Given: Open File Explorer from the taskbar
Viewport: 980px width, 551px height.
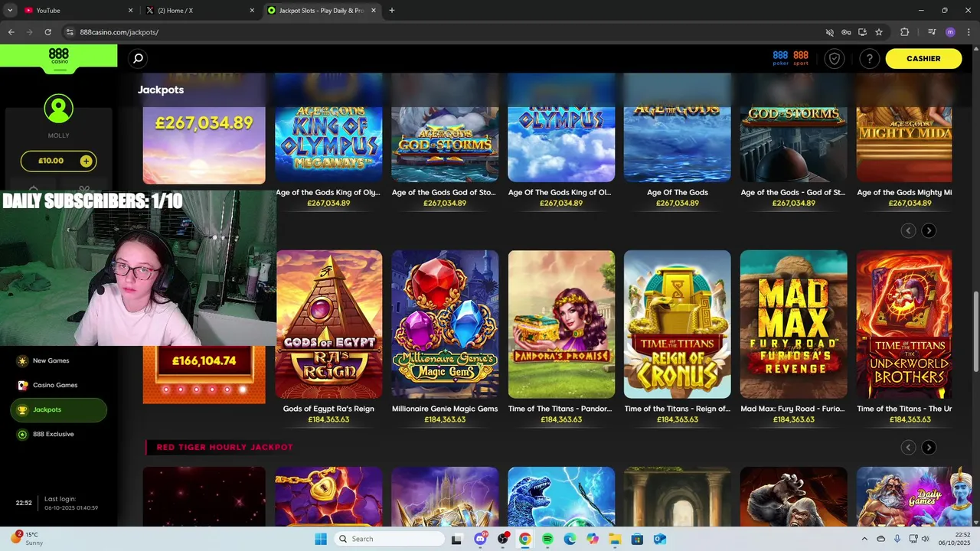Looking at the screenshot, I should pyautogui.click(x=615, y=539).
